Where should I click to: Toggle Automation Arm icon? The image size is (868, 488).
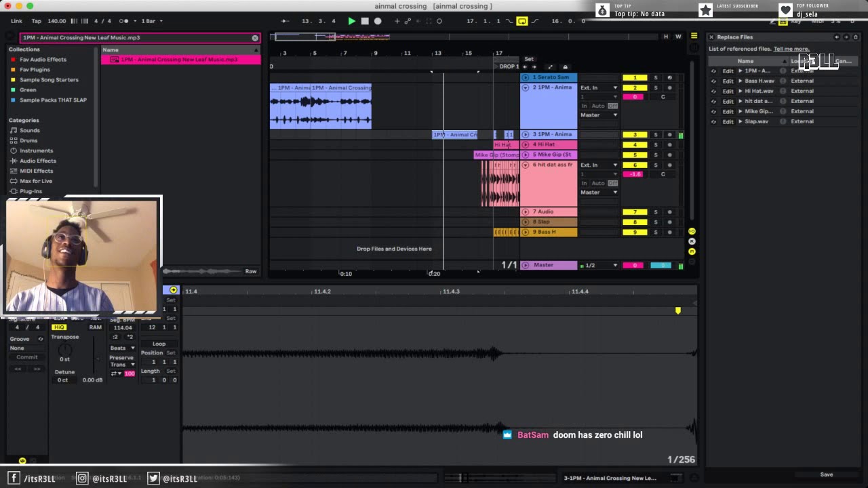click(x=408, y=21)
